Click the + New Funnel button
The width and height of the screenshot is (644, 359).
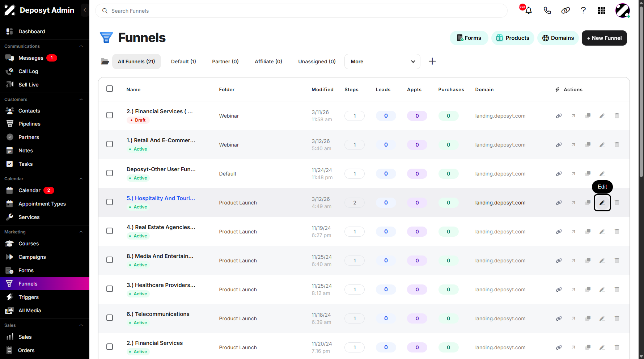pos(604,38)
